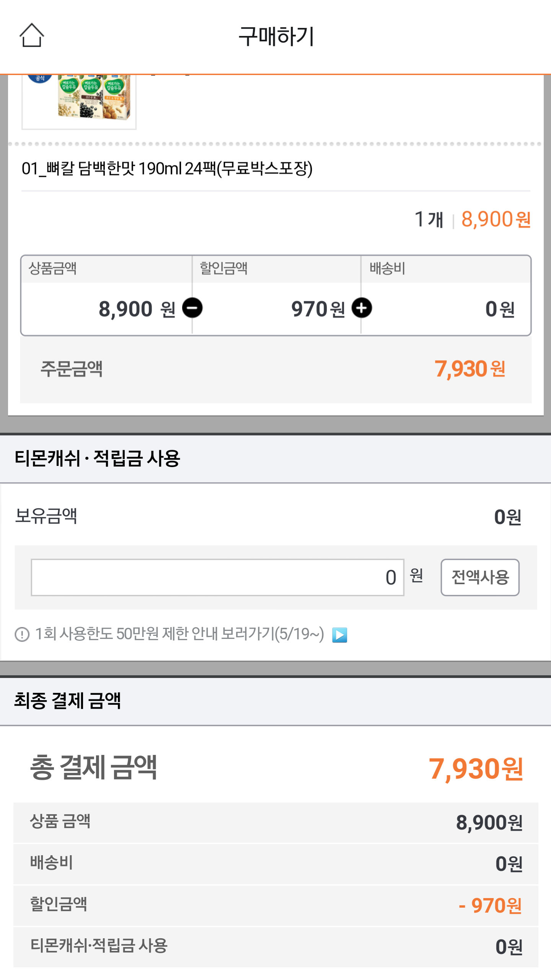Tap the 보유금액 balance row
The width and height of the screenshot is (551, 980).
pos(275,516)
